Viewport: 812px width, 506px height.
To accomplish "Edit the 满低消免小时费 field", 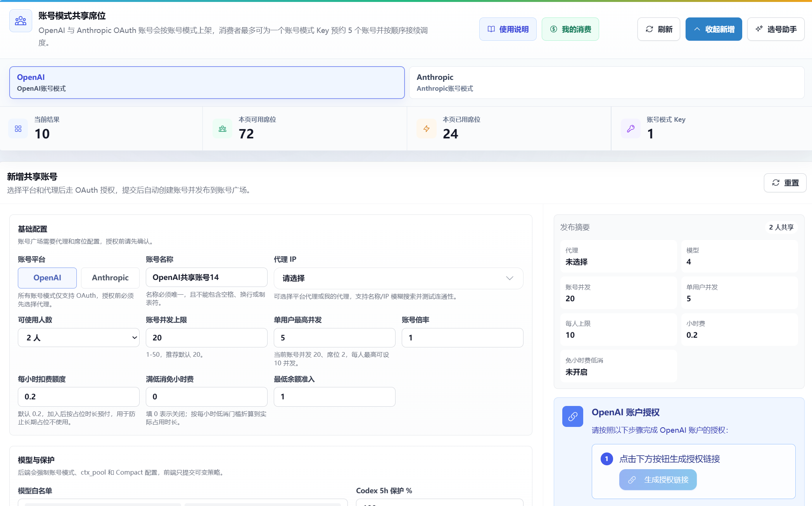I will point(207,397).
